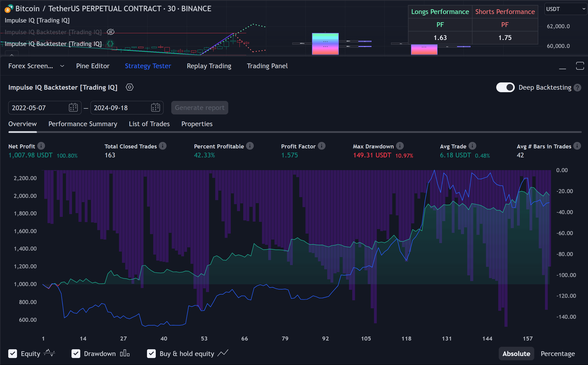Open the end date calendar picker icon
588x365 pixels.
pyautogui.click(x=155, y=108)
